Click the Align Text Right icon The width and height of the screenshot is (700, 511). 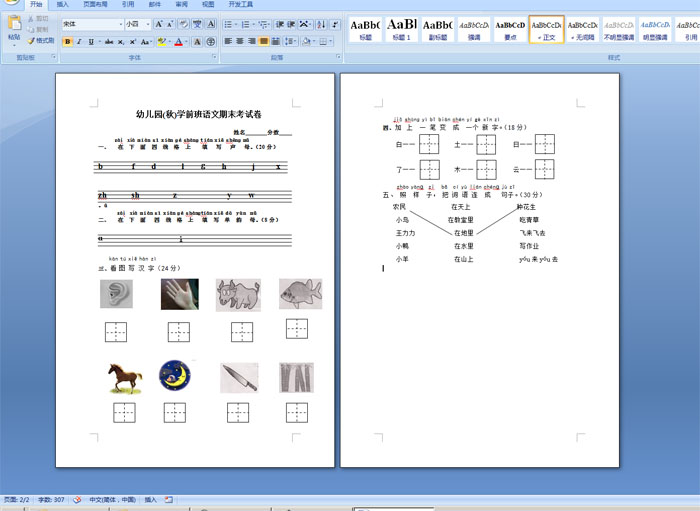click(252, 42)
